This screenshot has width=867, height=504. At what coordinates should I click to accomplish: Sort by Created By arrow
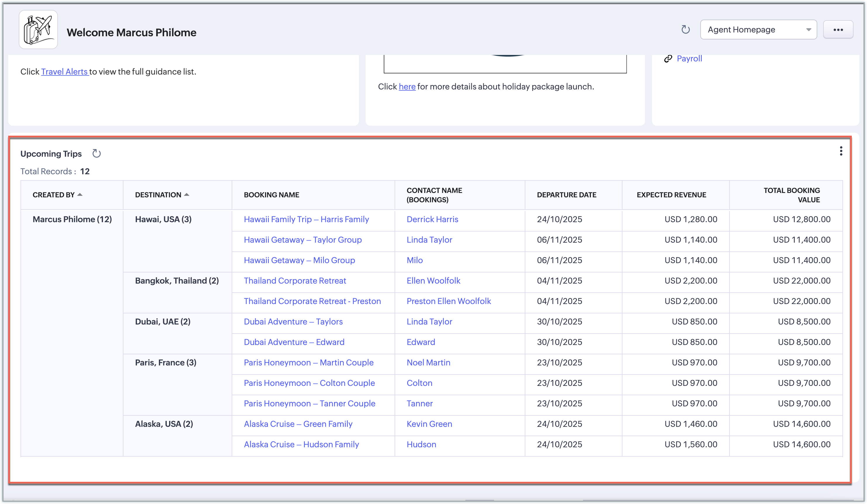80,195
